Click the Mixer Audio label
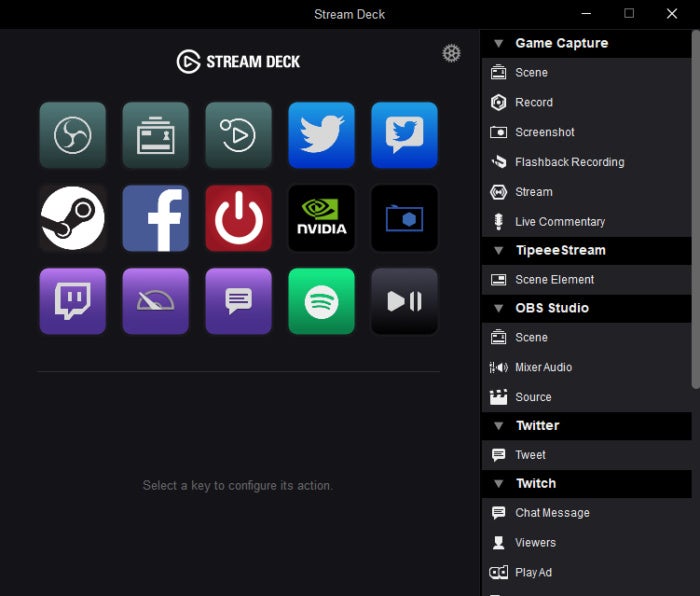 click(543, 367)
